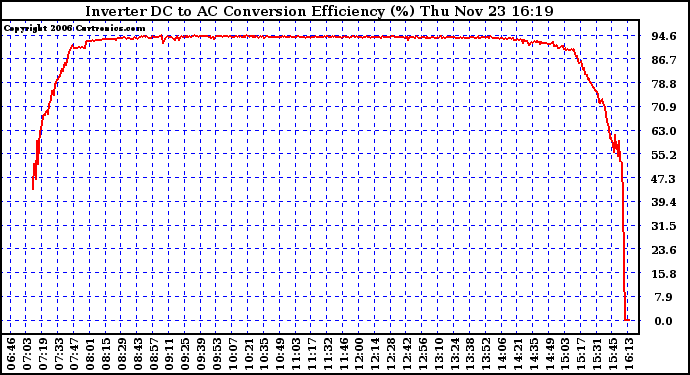690x375 pixels.
Task: Click the 14:21 time axis label
Action: [518, 354]
